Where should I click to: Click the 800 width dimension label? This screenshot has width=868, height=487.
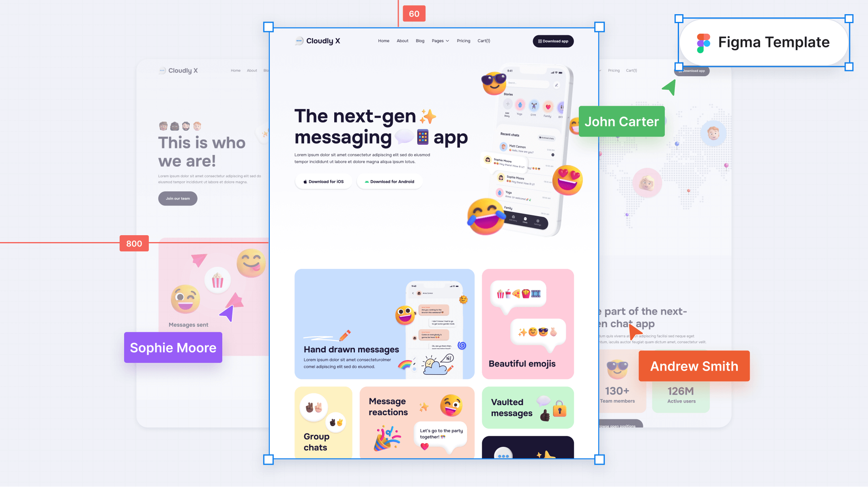tap(133, 243)
